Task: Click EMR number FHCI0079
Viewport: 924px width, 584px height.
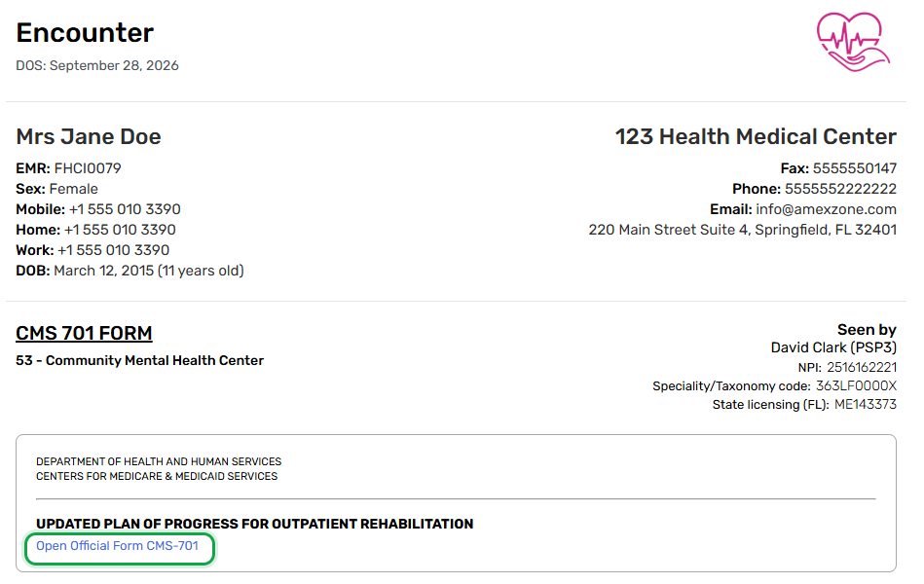Action: click(88, 168)
